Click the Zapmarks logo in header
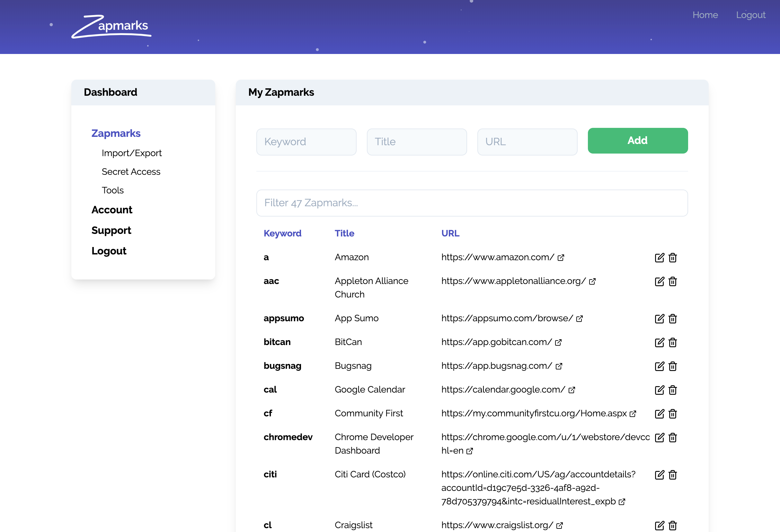 (x=111, y=27)
